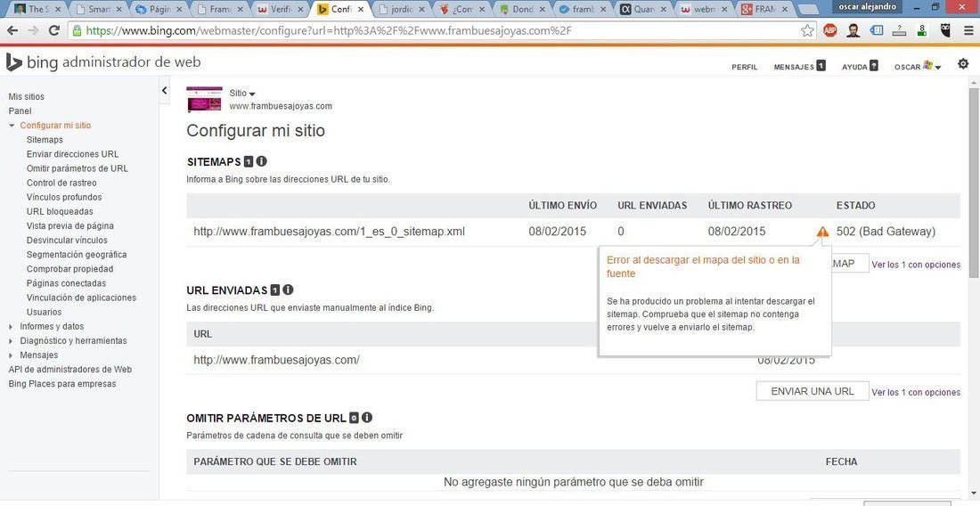The image size is (980, 506).
Task: Open MENSAJES in top navigation
Action: click(x=794, y=67)
